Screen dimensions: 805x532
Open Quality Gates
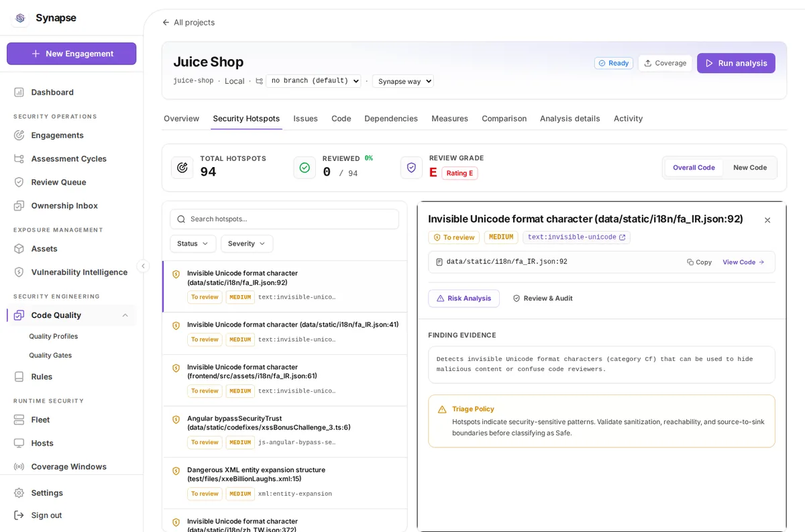[x=50, y=355]
